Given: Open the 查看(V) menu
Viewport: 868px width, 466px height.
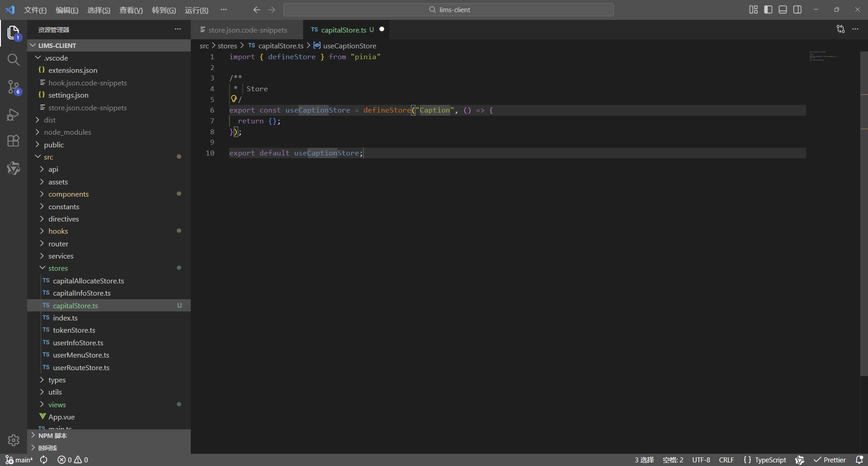Looking at the screenshot, I should pyautogui.click(x=131, y=10).
